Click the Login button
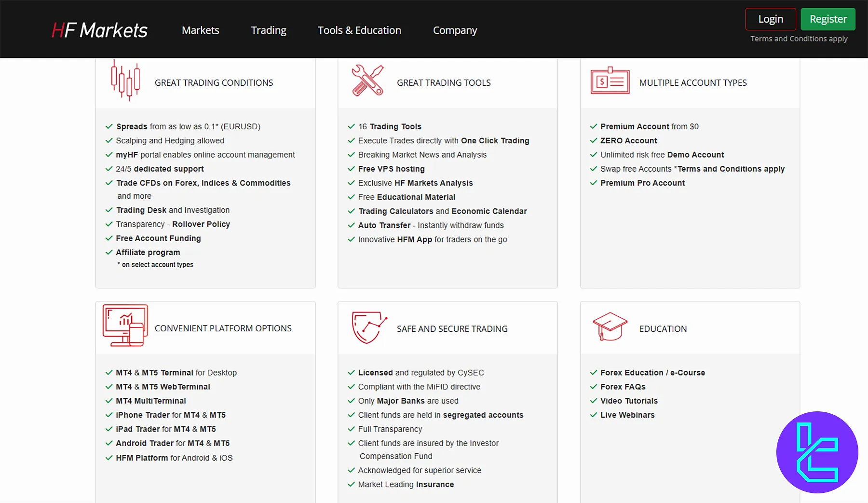 [771, 19]
